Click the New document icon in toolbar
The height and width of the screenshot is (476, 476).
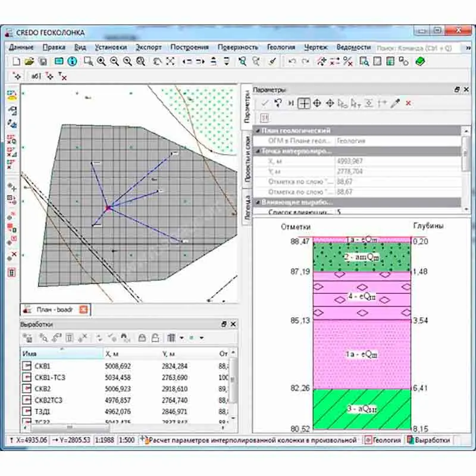17,61
